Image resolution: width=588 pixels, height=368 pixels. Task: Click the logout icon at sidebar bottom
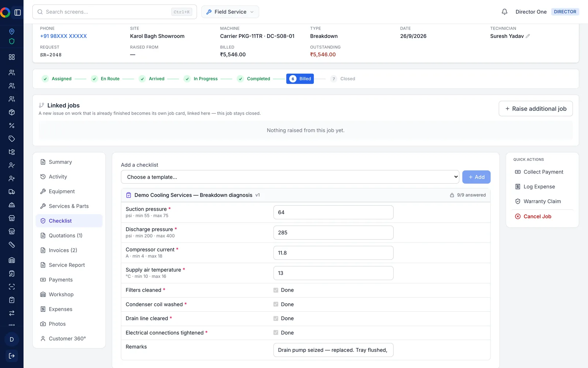pyautogui.click(x=12, y=356)
